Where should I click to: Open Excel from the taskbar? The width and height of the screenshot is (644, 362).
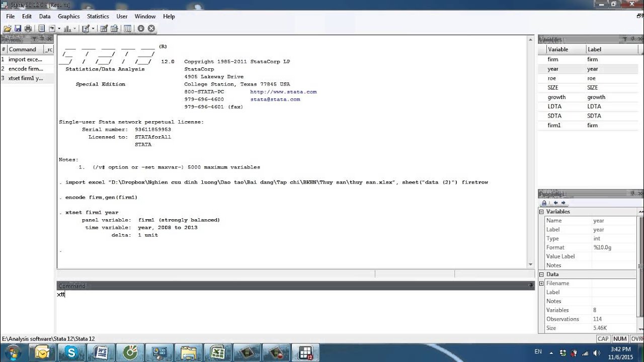pos(217,352)
